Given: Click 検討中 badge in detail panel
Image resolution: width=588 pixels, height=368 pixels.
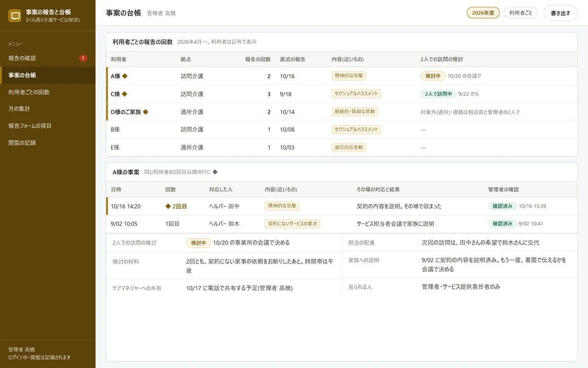Looking at the screenshot, I should click(198, 242).
